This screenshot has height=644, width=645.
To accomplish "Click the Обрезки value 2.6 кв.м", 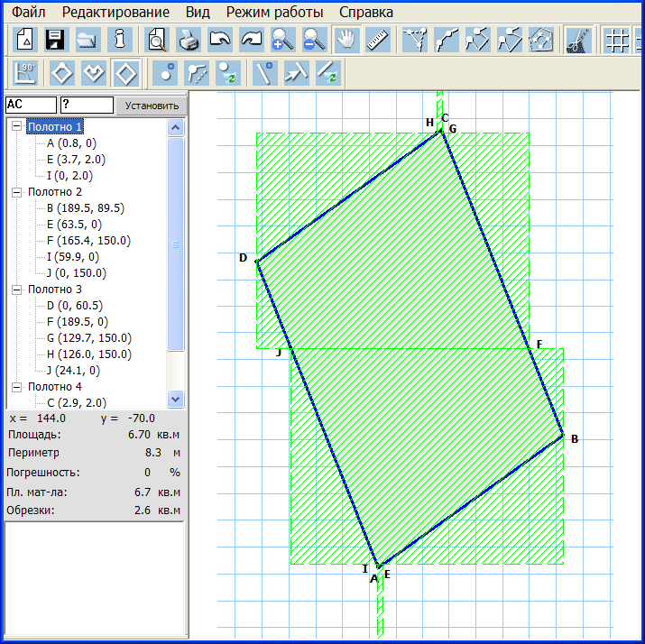I will click(x=157, y=511).
